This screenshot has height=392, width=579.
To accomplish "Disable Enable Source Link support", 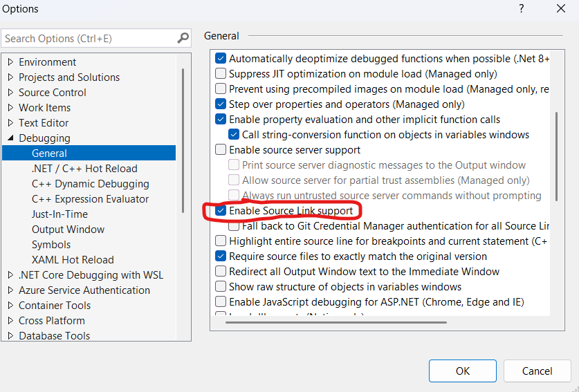I will (221, 210).
